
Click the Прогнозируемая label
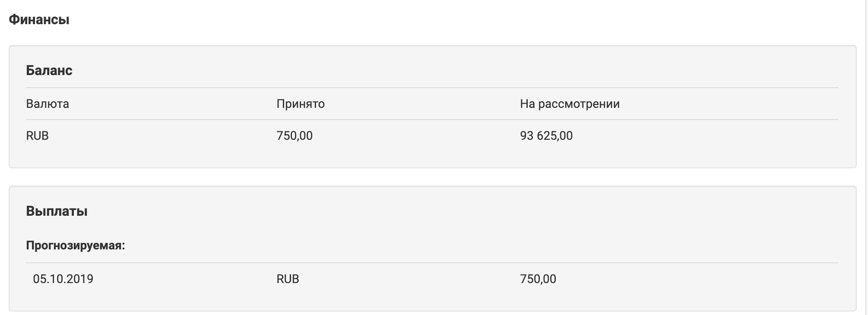76,246
